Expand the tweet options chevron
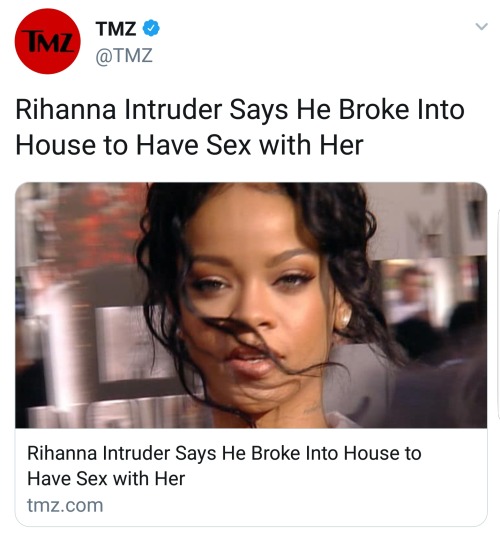The height and width of the screenshot is (541, 500). click(481, 26)
